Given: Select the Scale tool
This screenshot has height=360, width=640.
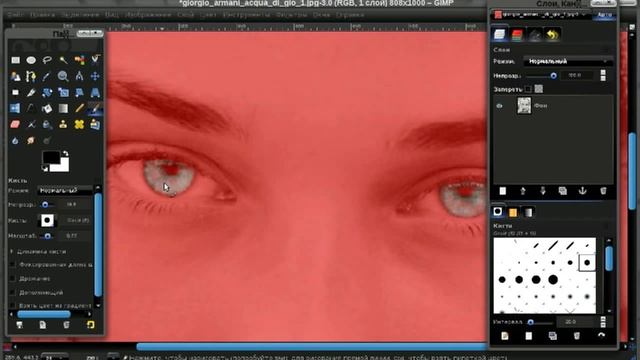Looking at the screenshot, I should tap(63, 93).
